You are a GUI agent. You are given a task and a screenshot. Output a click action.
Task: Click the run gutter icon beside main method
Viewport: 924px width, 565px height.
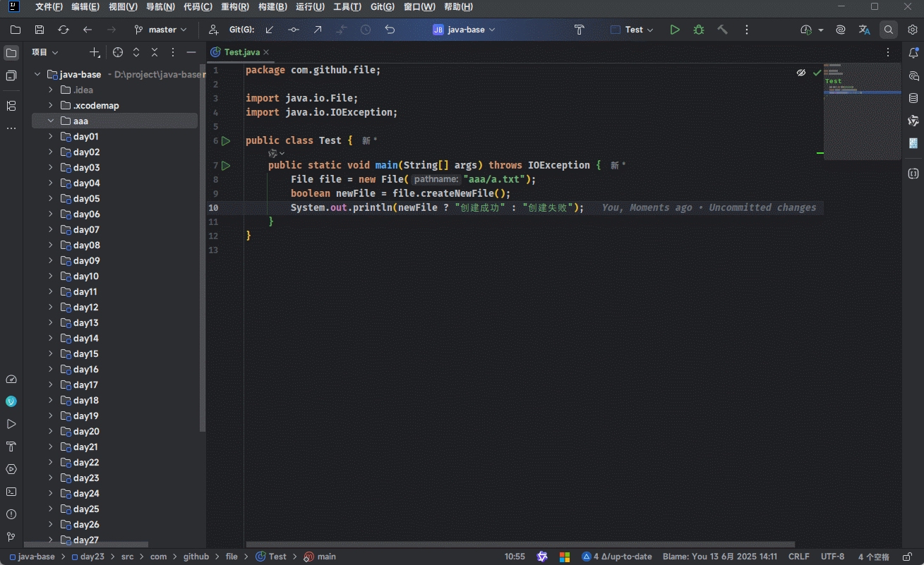226,165
